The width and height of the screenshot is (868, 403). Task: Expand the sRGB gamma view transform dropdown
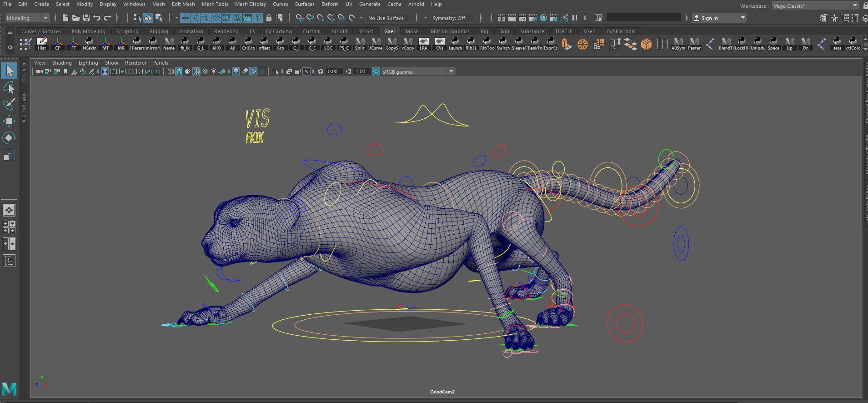point(451,71)
